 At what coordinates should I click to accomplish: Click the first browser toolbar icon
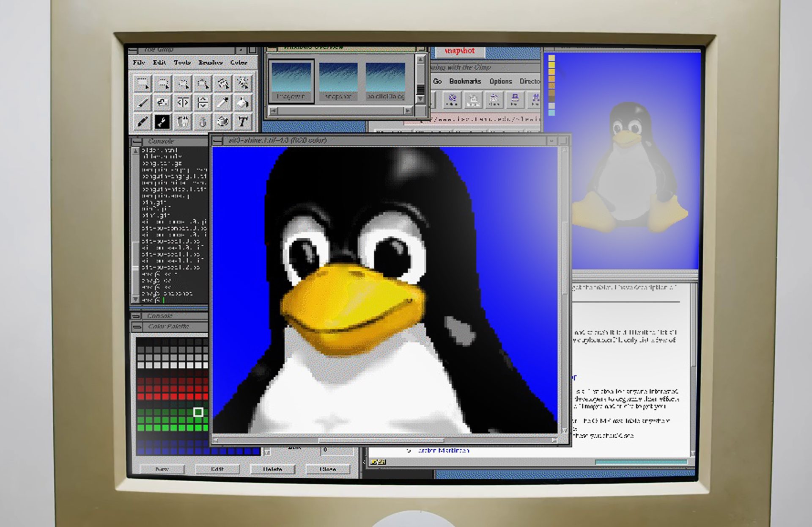[452, 100]
